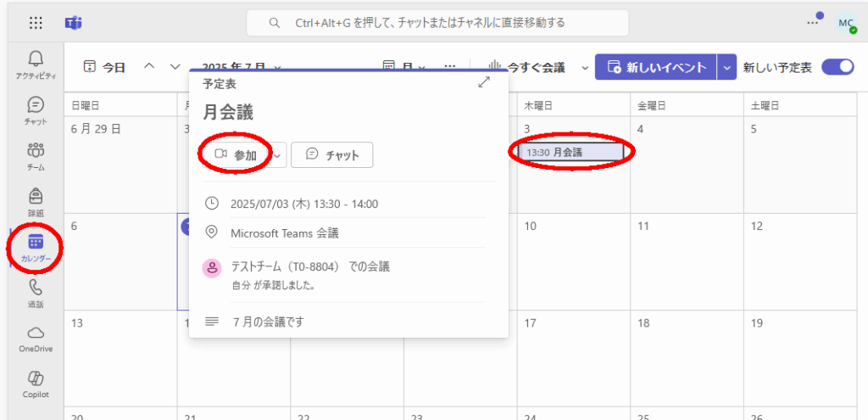Toggle the new calendar (新しい予定表) switch
This screenshot has width=868, height=420.
point(837,68)
